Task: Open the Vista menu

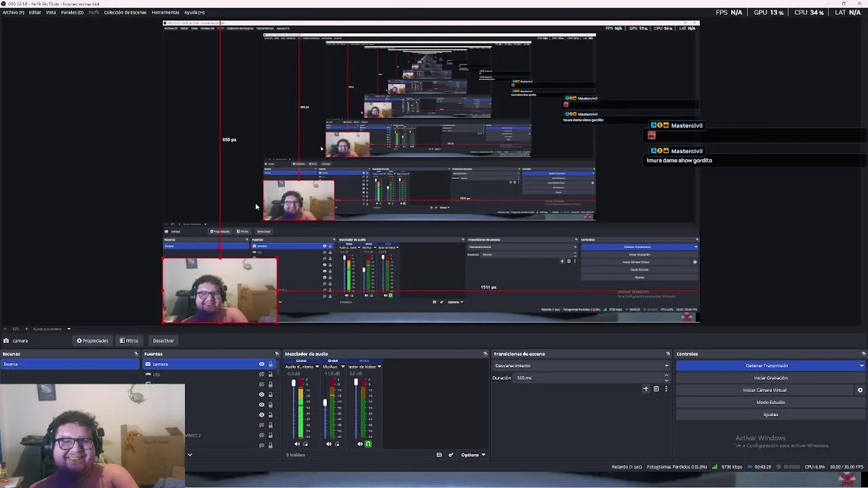Action: (51, 12)
